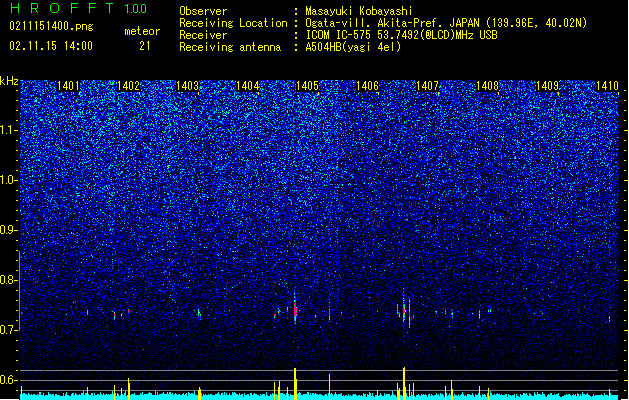The image size is (629, 400).
Task: Click the meteor count value 21
Action: [x=145, y=46]
